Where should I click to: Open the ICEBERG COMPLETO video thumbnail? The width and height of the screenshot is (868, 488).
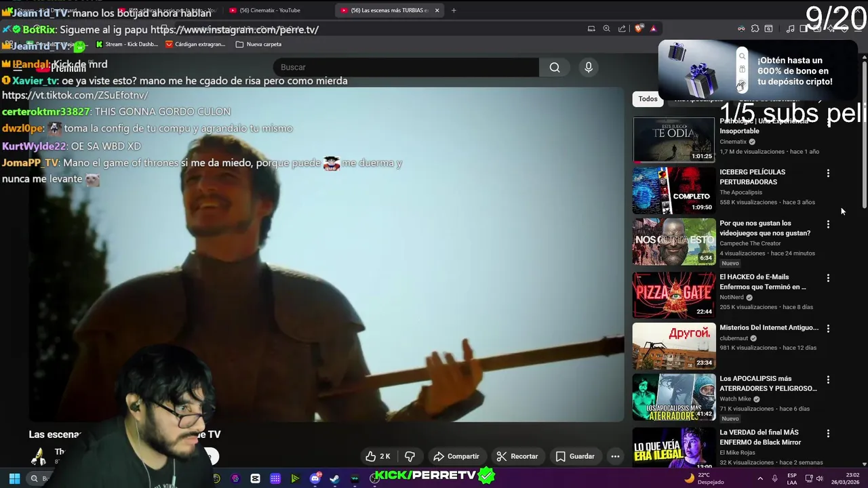point(673,190)
